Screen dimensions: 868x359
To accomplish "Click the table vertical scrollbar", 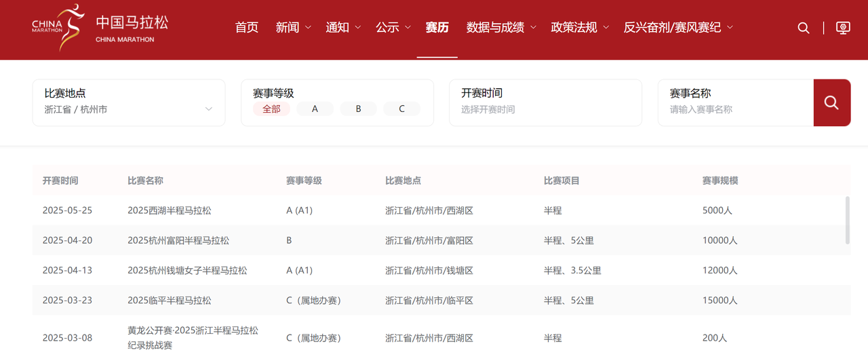I will (x=847, y=221).
